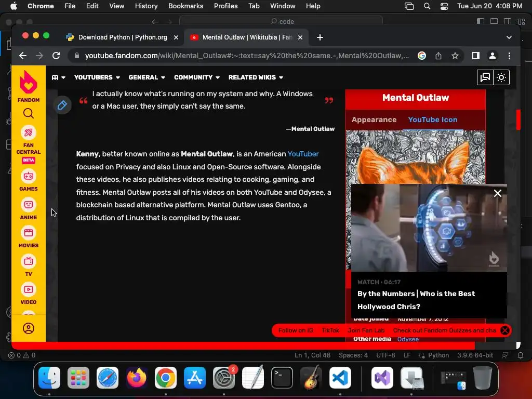This screenshot has width=532, height=399.
Task: Close the floating video player
Action: pos(497,193)
